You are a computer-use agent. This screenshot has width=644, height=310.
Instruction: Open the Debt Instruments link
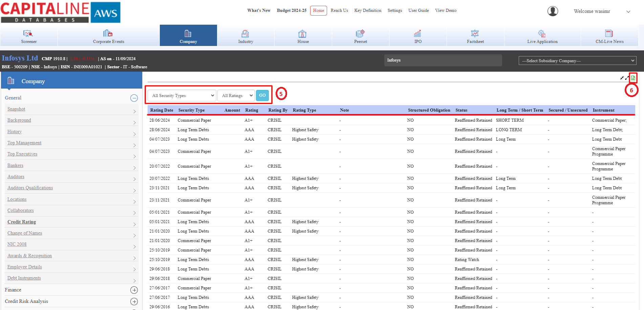24,278
